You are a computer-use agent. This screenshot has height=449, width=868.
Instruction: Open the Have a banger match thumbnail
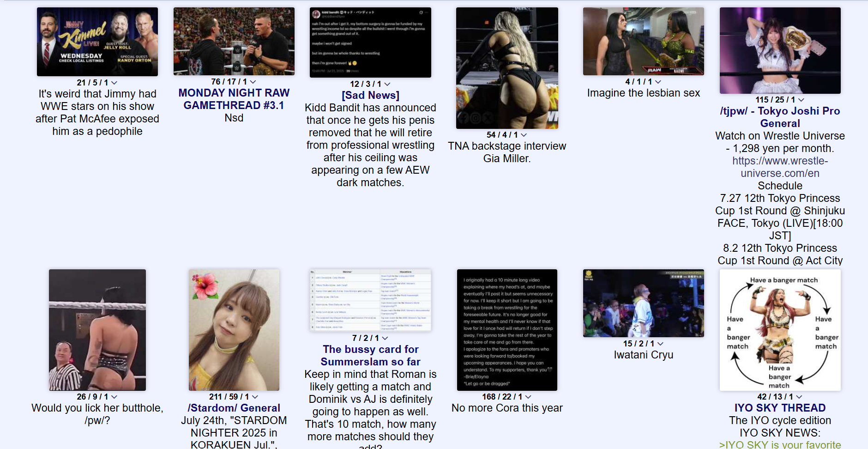point(780,330)
